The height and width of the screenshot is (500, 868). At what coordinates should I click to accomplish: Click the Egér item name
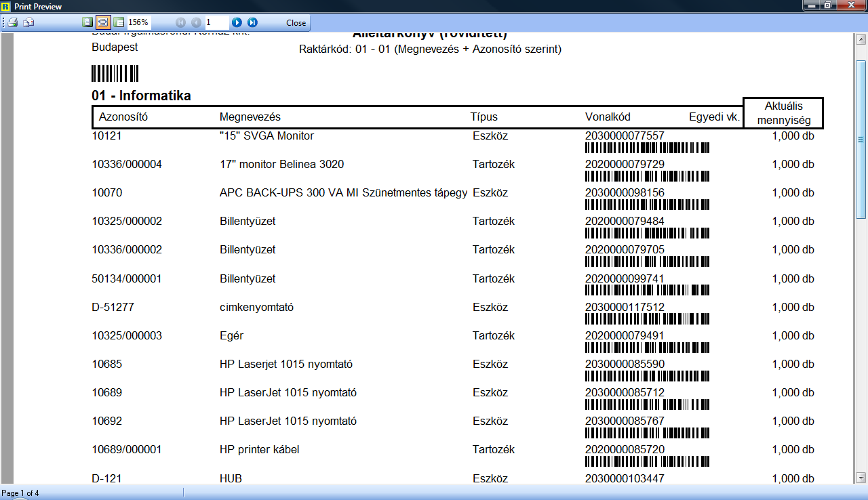pos(231,336)
